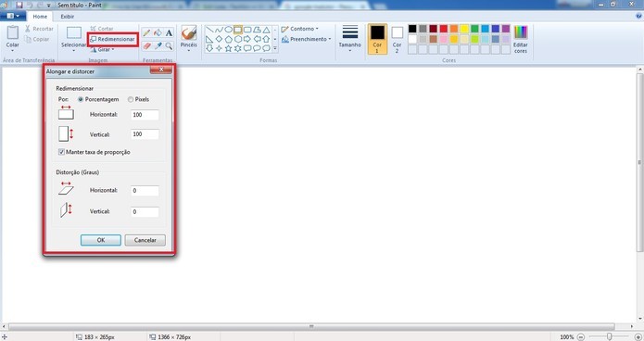Choose the Hexagon shape
Screen dimensions: 644x341
[238, 39]
